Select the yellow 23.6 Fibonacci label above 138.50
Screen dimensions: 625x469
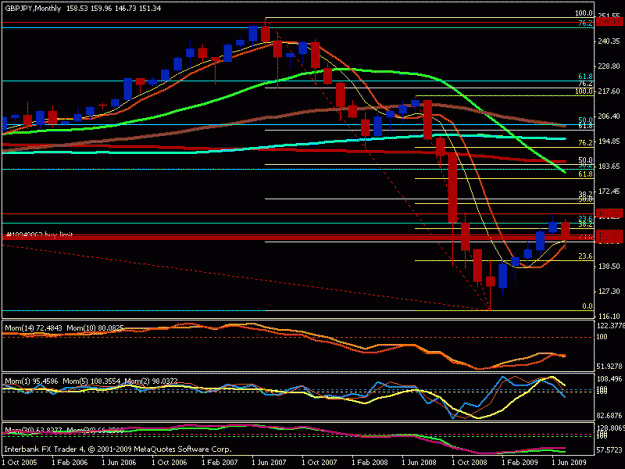[586, 256]
